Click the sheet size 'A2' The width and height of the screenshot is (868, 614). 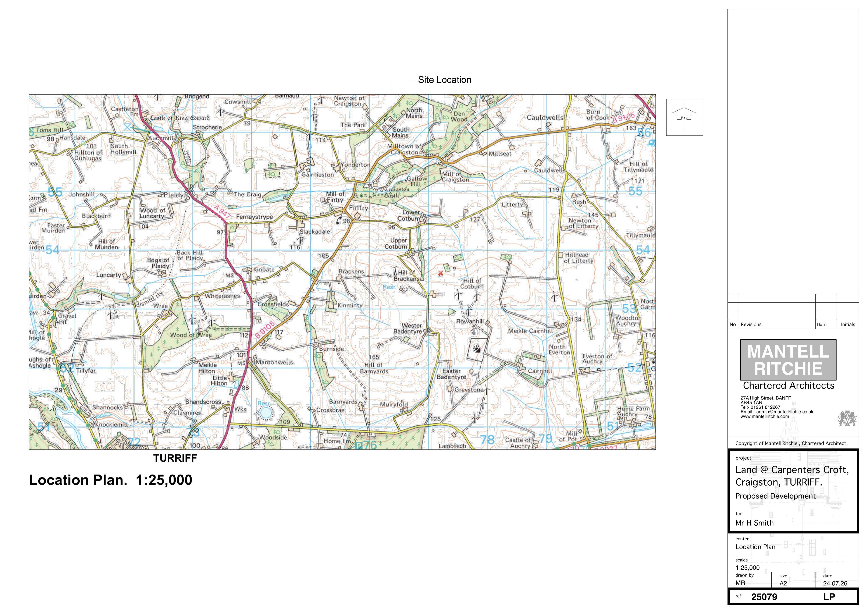pyautogui.click(x=783, y=583)
